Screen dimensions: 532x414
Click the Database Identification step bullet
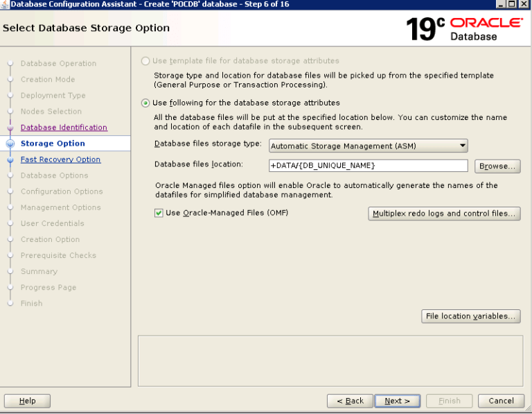(x=10, y=128)
